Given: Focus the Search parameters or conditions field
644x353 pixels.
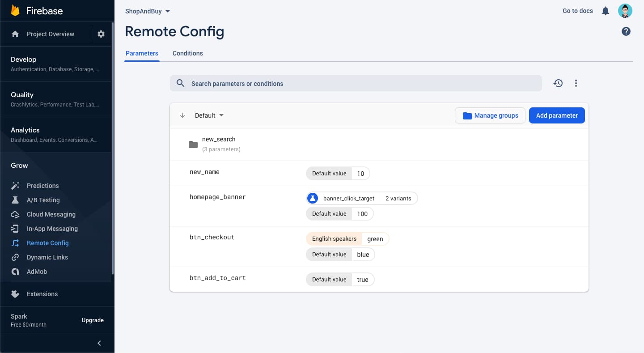Looking at the screenshot, I should pos(356,83).
